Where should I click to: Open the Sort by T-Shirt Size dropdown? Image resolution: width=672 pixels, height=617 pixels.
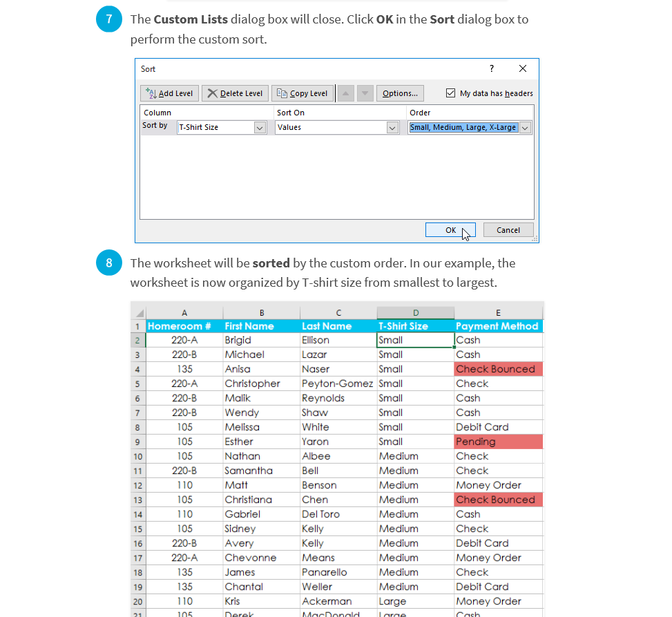tap(260, 128)
